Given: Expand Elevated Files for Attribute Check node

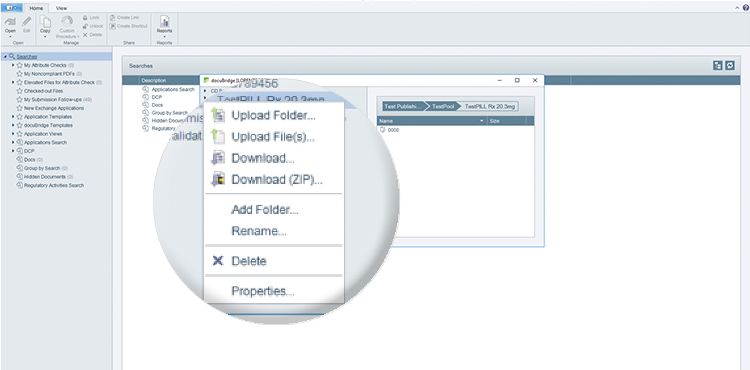Looking at the screenshot, I should point(13,82).
